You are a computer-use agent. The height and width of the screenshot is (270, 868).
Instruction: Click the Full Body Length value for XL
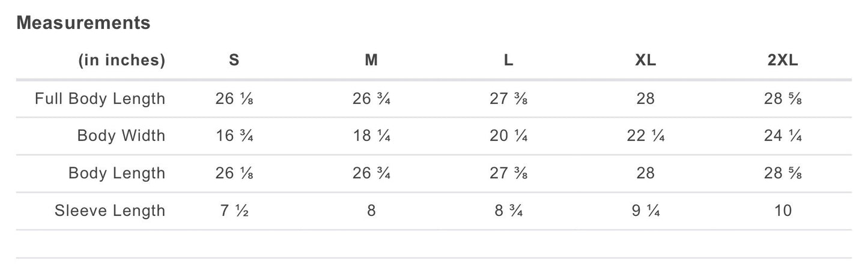[646, 98]
